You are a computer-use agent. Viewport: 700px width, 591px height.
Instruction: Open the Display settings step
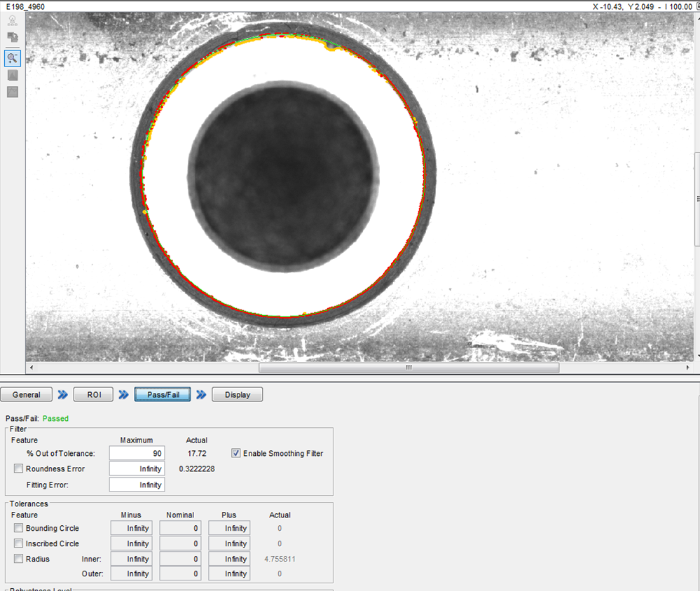237,395
